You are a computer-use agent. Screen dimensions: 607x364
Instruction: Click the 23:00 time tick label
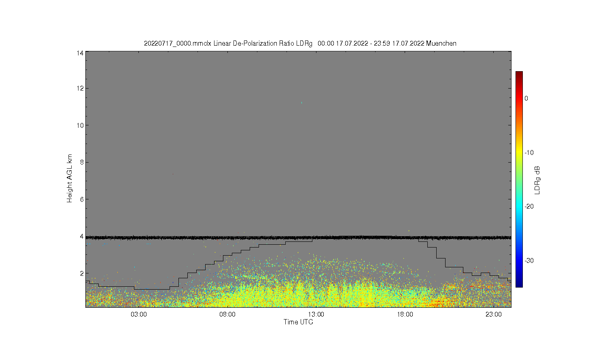coord(494,314)
